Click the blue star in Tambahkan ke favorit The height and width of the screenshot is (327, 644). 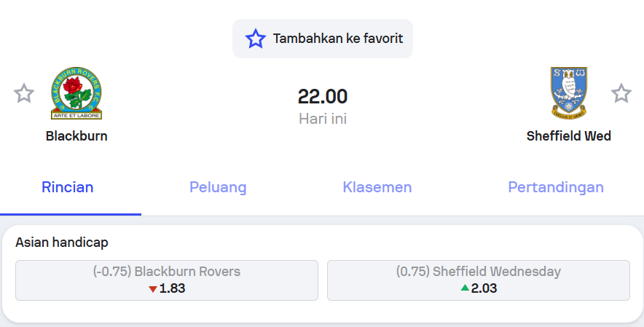[256, 39]
